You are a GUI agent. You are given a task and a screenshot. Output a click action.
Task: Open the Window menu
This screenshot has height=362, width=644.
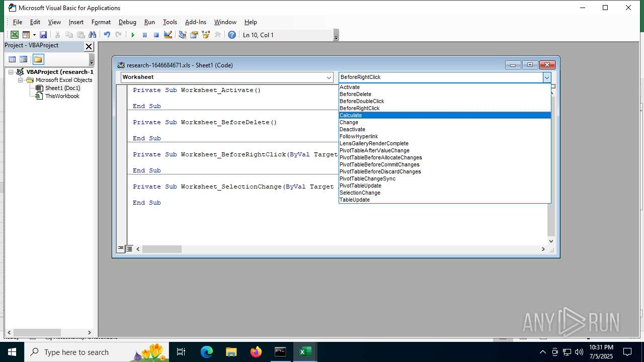coord(225,22)
